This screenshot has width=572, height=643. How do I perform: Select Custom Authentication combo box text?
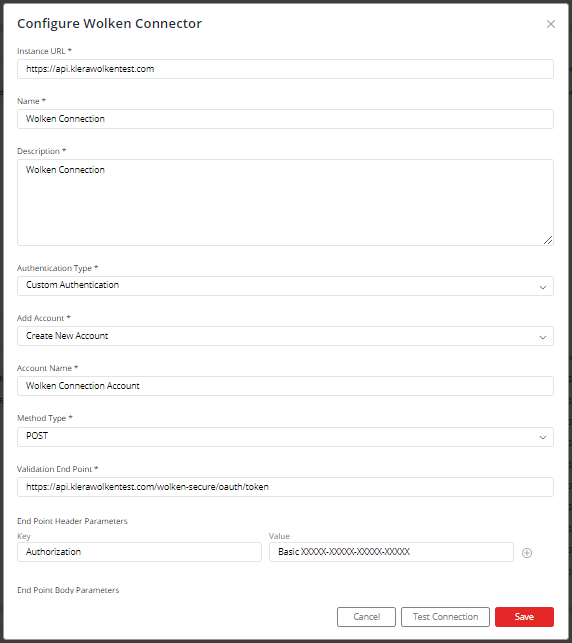point(73,285)
